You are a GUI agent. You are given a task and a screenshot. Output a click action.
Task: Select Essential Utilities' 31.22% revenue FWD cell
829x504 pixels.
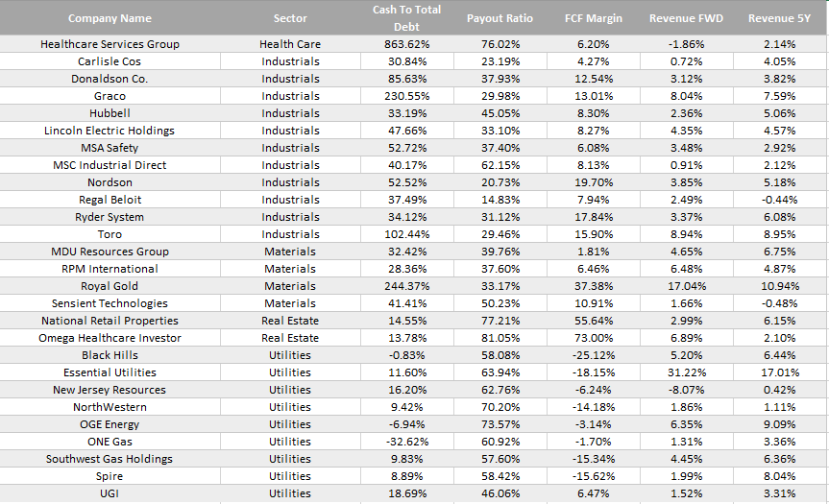[686, 372]
